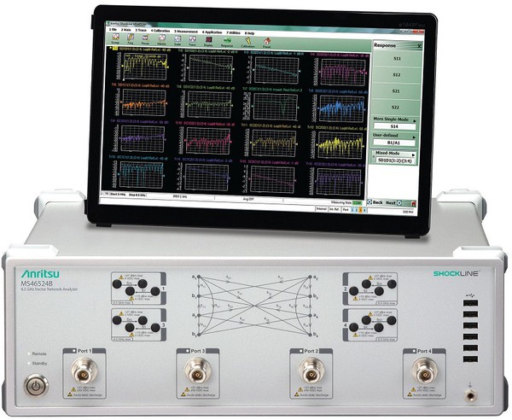Select the S11 response button
The image size is (512, 420).
[x=397, y=60]
